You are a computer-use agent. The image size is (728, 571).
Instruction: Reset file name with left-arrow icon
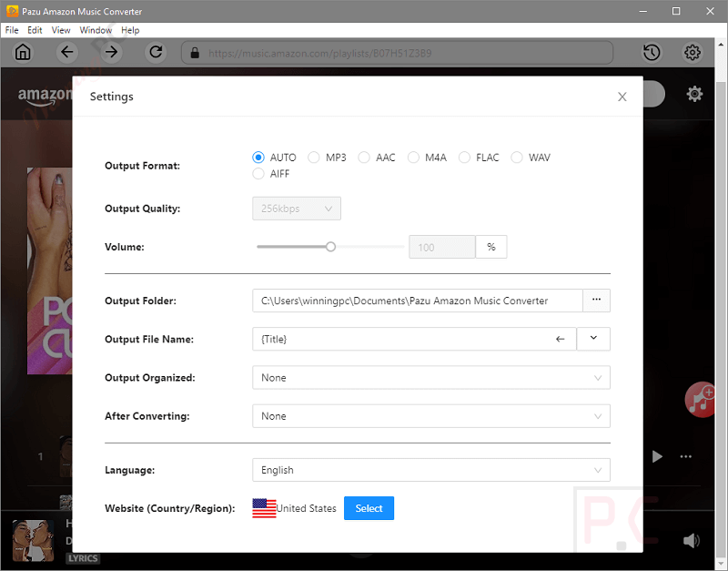(561, 339)
